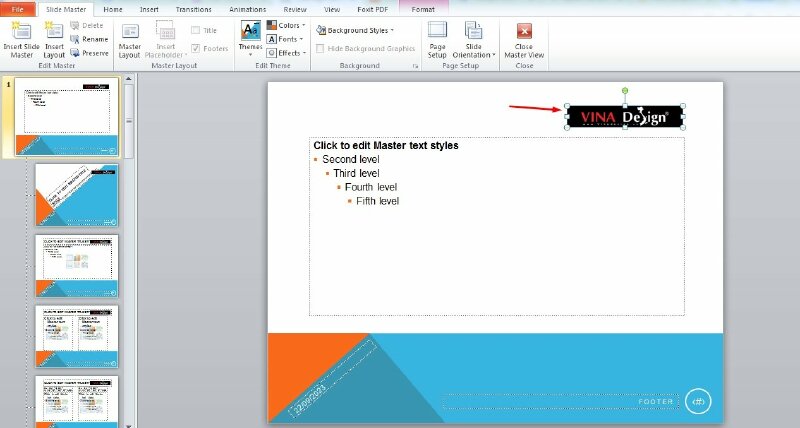
Task: Switch to the Insert tab
Action: pyautogui.click(x=149, y=9)
